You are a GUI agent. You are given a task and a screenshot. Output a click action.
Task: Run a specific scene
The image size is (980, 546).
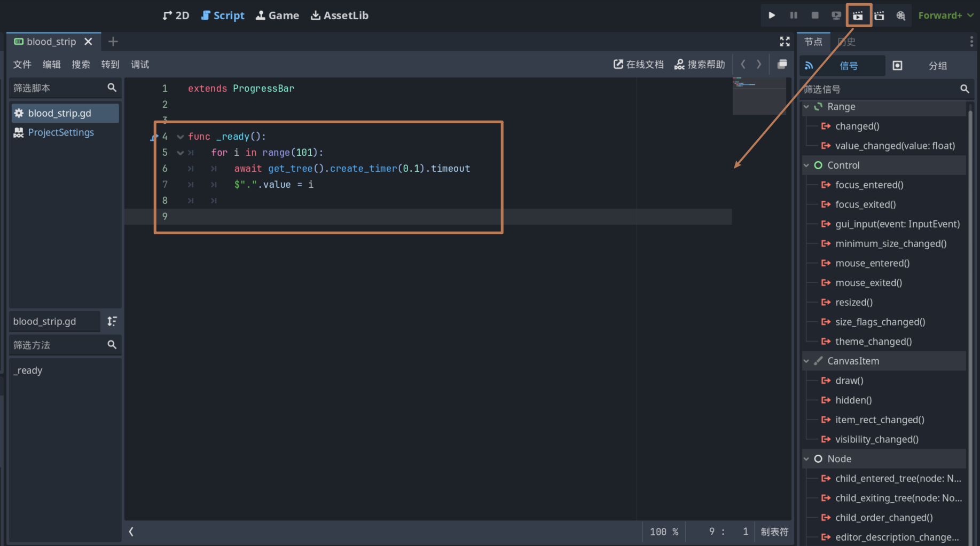click(879, 15)
